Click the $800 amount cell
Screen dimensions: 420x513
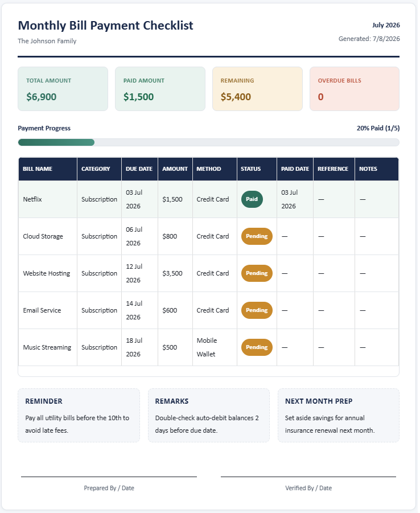[x=175, y=236]
